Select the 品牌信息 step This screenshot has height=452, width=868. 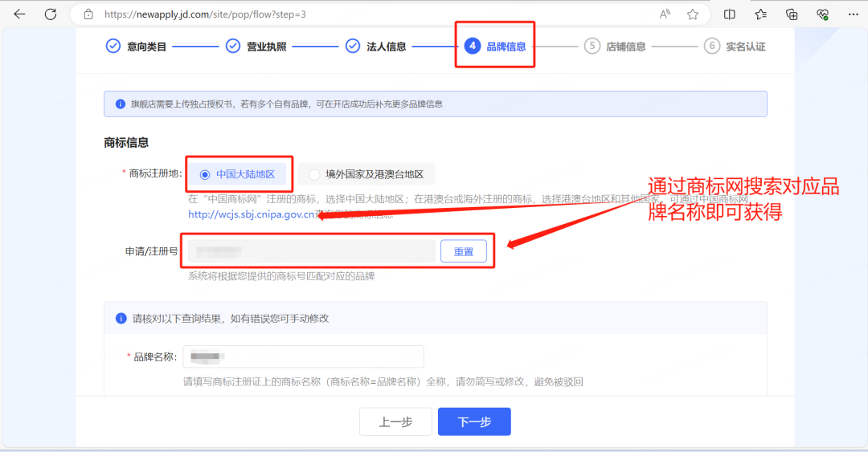[495, 47]
